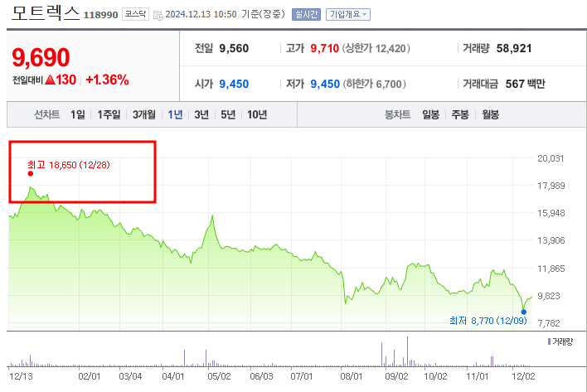The image size is (587, 392).
Task: Open the 기업개요 dropdown
Action: point(347,15)
